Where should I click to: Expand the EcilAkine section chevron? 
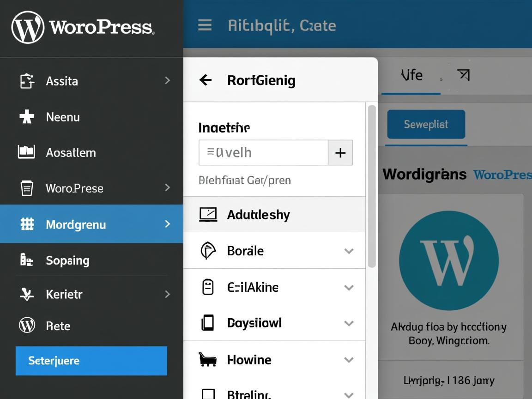(x=349, y=288)
